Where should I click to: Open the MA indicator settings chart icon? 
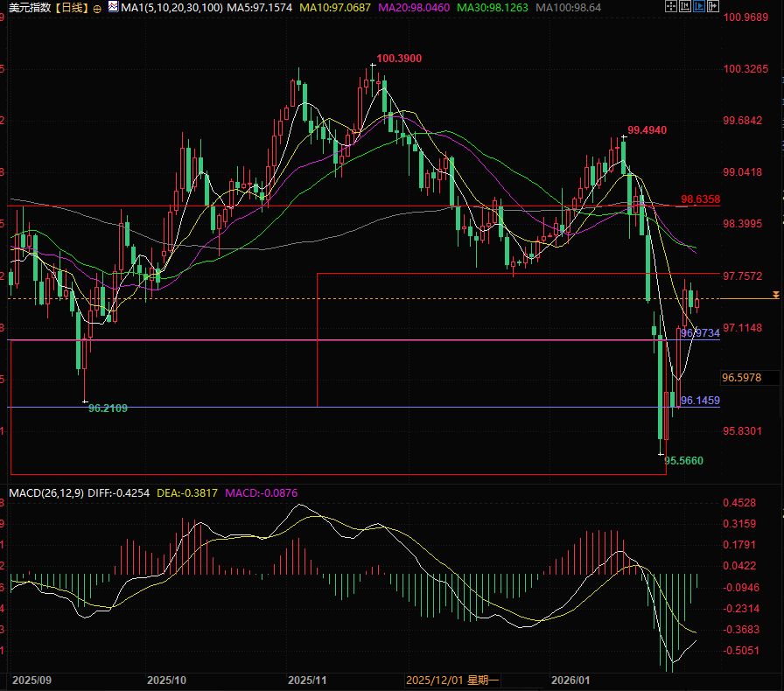[x=111, y=8]
